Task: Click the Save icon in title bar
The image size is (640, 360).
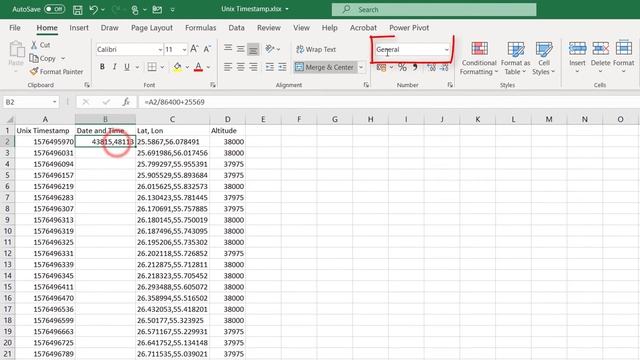Action: pos(78,10)
